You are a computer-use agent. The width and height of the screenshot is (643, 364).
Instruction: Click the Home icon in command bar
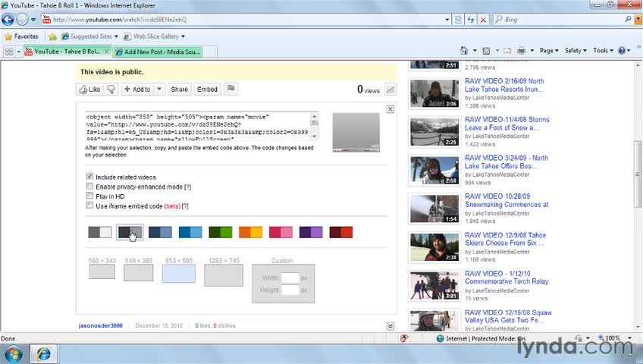[x=464, y=50]
